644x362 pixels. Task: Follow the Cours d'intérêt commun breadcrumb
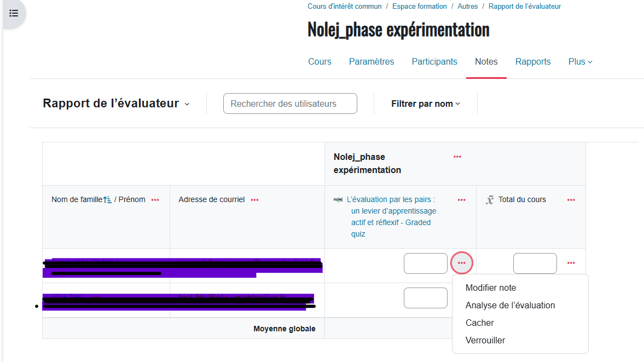pyautogui.click(x=345, y=7)
